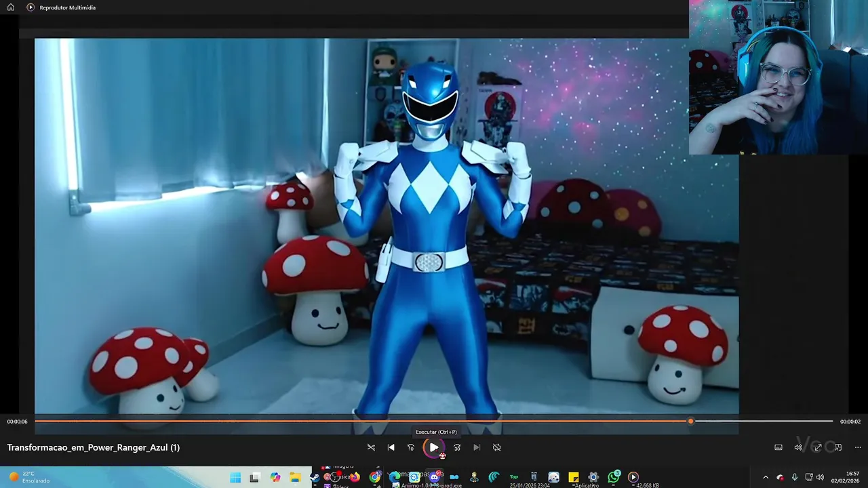This screenshot has height=488, width=868.
Task: Open File Explorer from the taskbar
Action: 295,477
